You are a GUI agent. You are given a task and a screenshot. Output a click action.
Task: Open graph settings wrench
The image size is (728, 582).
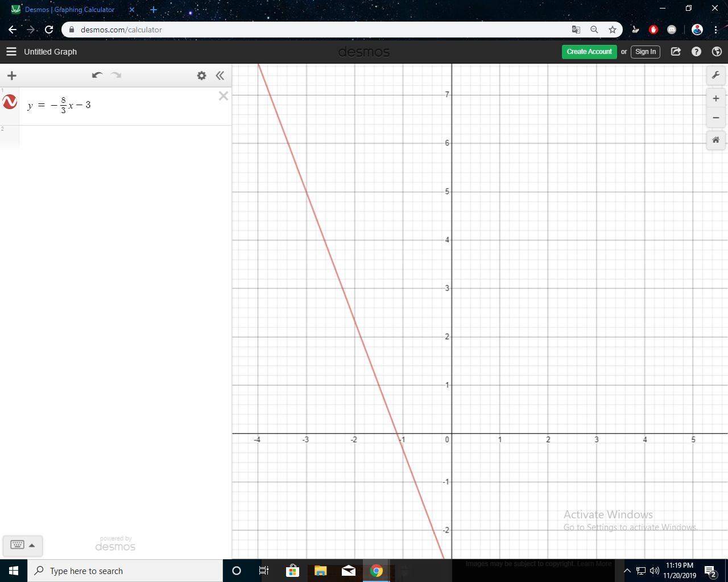click(x=715, y=76)
